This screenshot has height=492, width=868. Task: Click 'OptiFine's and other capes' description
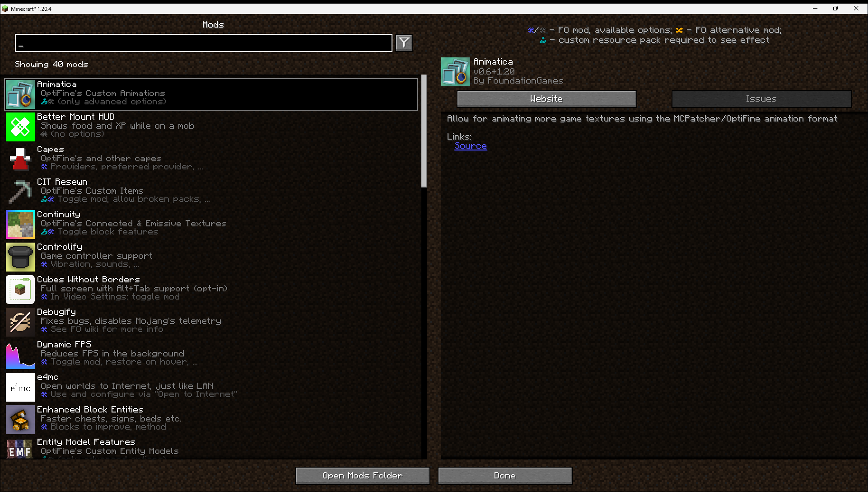(x=101, y=159)
